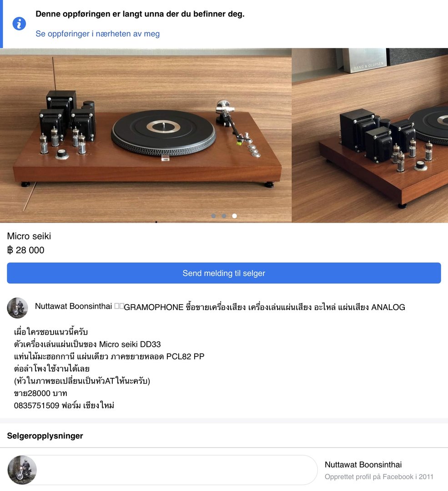Click the ฿ 28 000 price text
Screen dimensions: 448x491
(x=25, y=250)
